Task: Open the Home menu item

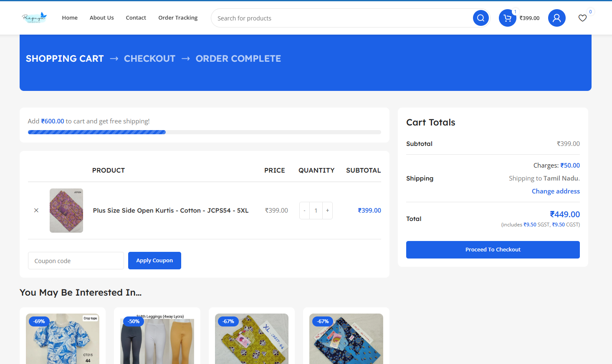Action: point(70,18)
